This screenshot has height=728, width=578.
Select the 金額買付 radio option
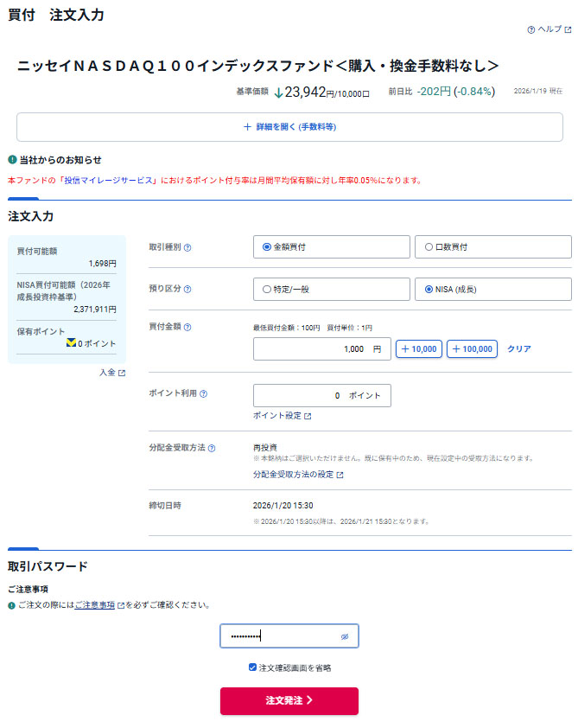tap(267, 247)
